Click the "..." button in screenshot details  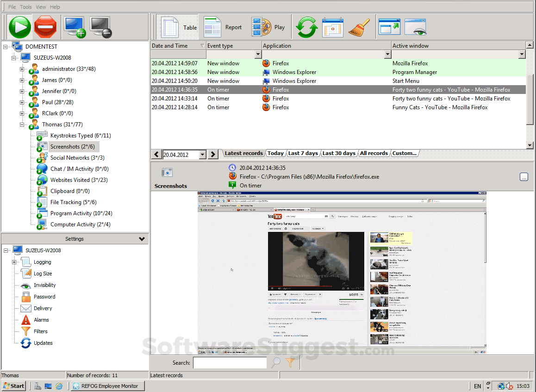(x=524, y=176)
